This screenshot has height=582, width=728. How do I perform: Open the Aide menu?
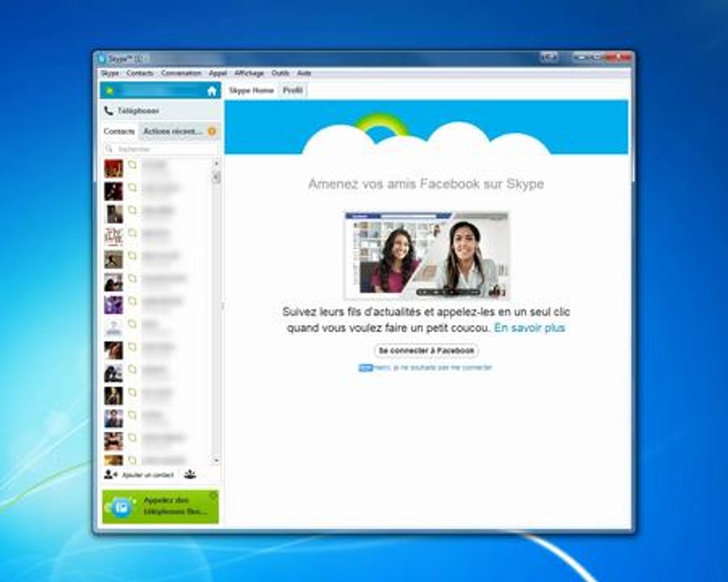point(304,74)
